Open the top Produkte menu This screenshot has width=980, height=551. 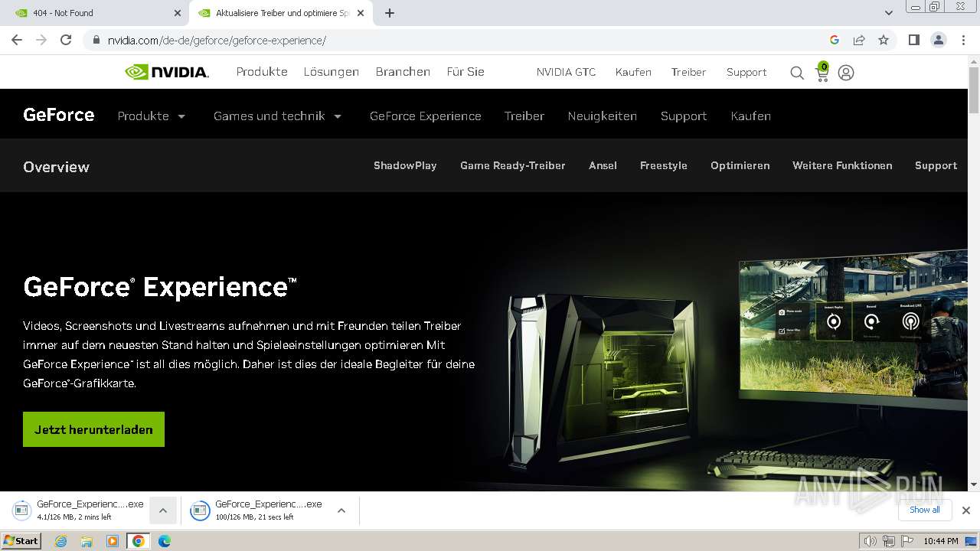(262, 72)
